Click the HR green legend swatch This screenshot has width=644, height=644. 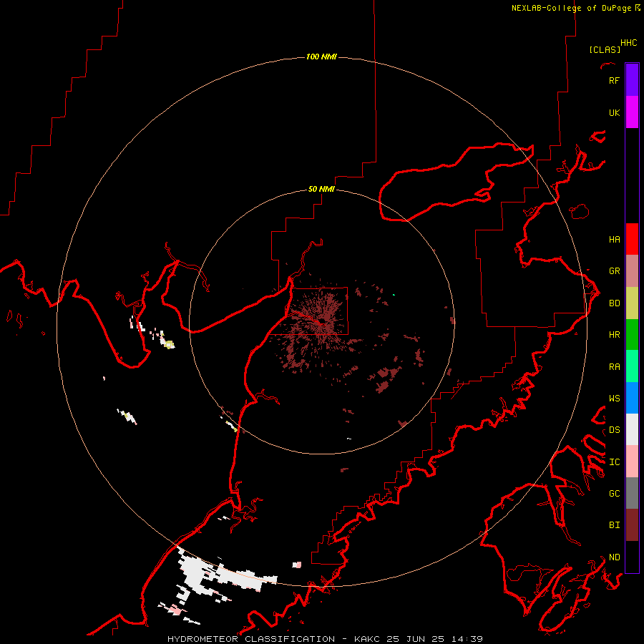click(632, 335)
